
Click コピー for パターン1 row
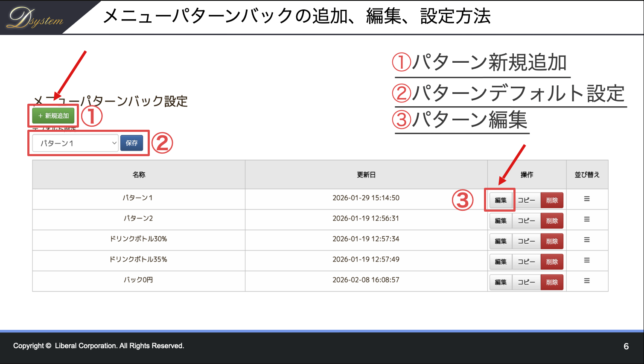[526, 200]
